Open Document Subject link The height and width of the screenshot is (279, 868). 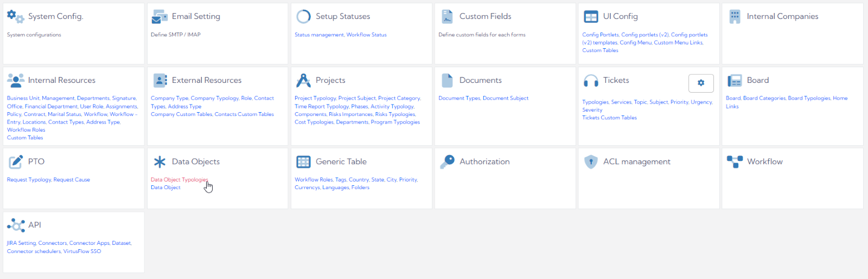click(x=506, y=98)
